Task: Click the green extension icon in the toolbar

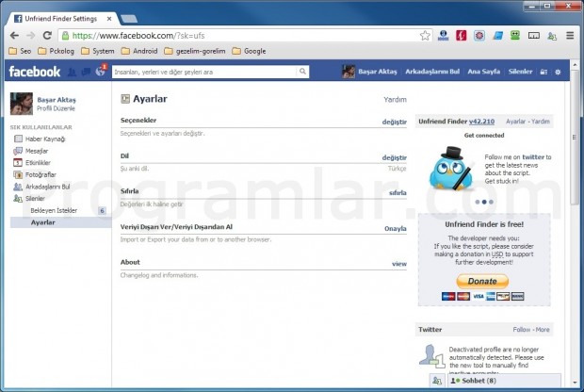Action: 515,36
